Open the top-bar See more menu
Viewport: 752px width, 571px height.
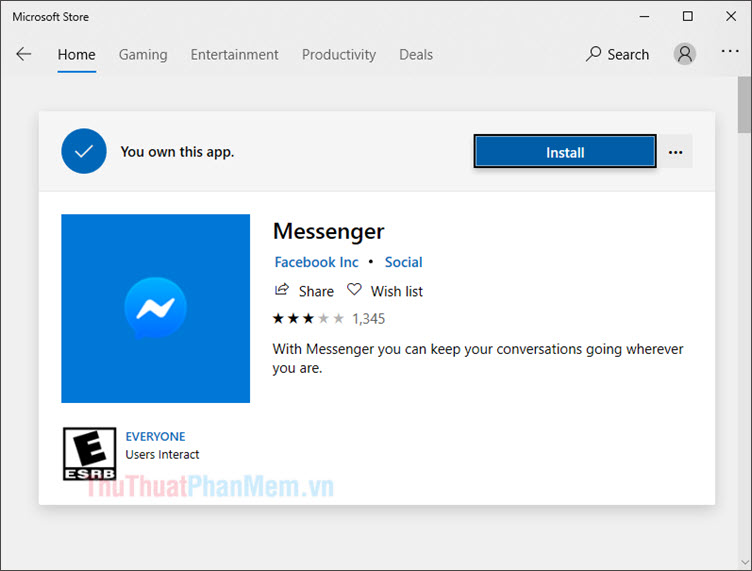click(730, 51)
